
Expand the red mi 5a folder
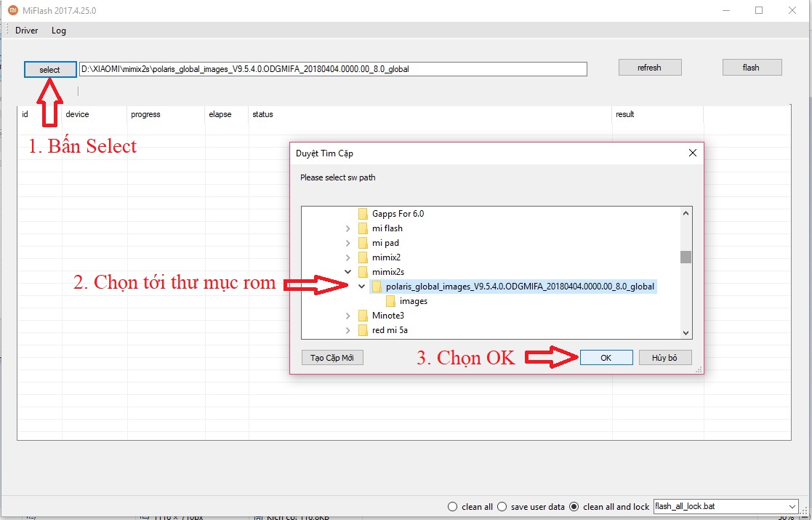click(348, 330)
